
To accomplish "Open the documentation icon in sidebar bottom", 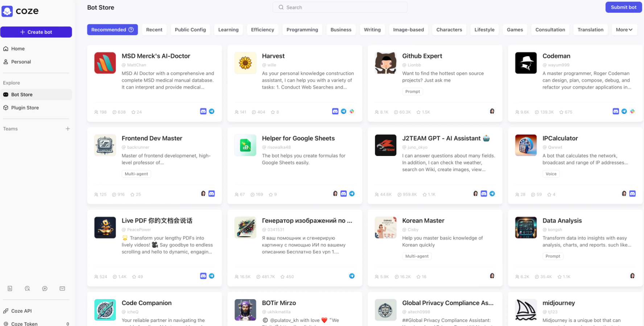I will point(10,289).
